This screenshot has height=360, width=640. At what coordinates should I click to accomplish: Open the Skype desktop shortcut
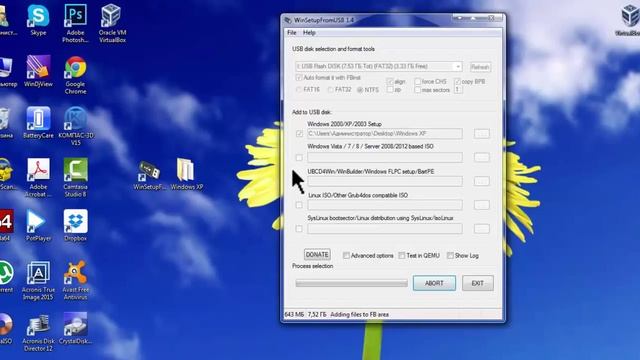tap(38, 20)
